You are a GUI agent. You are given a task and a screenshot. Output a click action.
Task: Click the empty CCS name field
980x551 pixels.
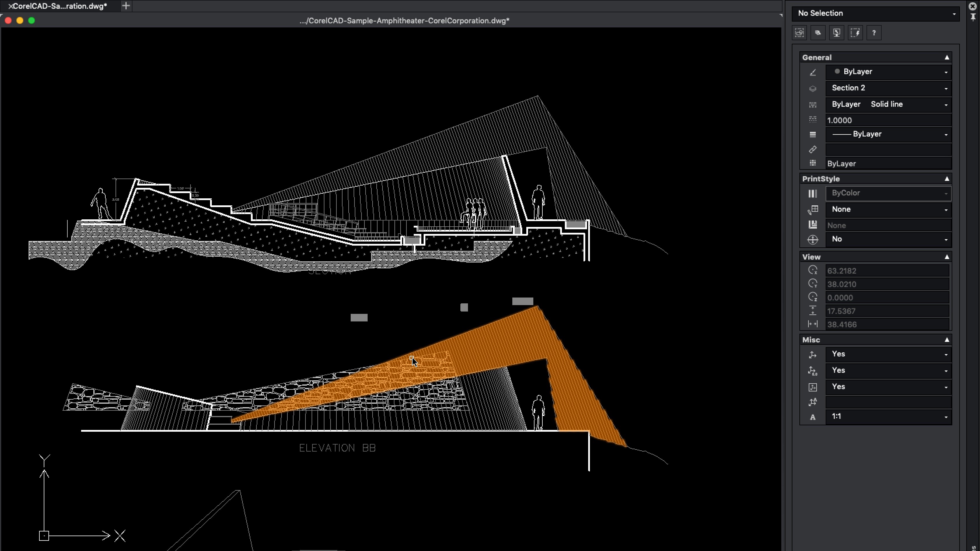point(888,402)
